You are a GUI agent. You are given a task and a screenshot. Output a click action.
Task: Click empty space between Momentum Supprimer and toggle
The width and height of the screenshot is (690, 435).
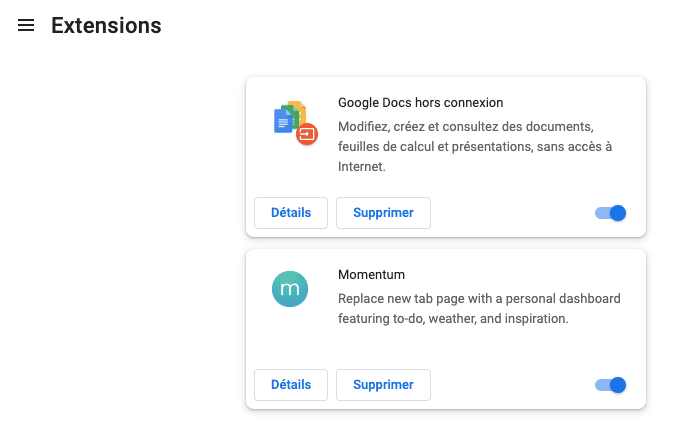pos(510,385)
